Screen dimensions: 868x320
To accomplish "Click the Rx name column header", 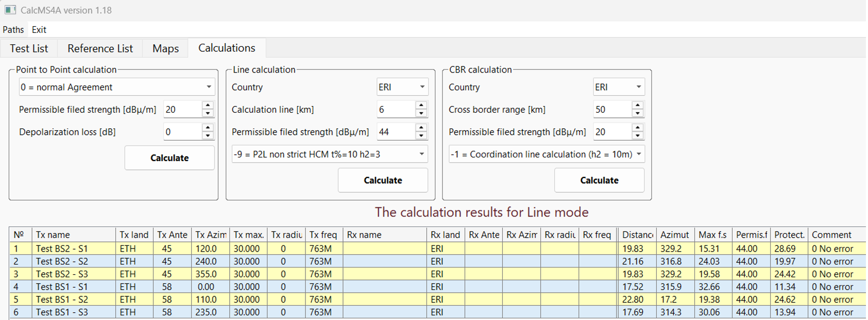I will pos(385,235).
